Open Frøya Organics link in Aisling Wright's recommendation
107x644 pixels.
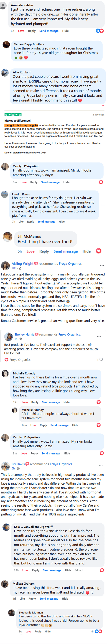tap(70, 263)
